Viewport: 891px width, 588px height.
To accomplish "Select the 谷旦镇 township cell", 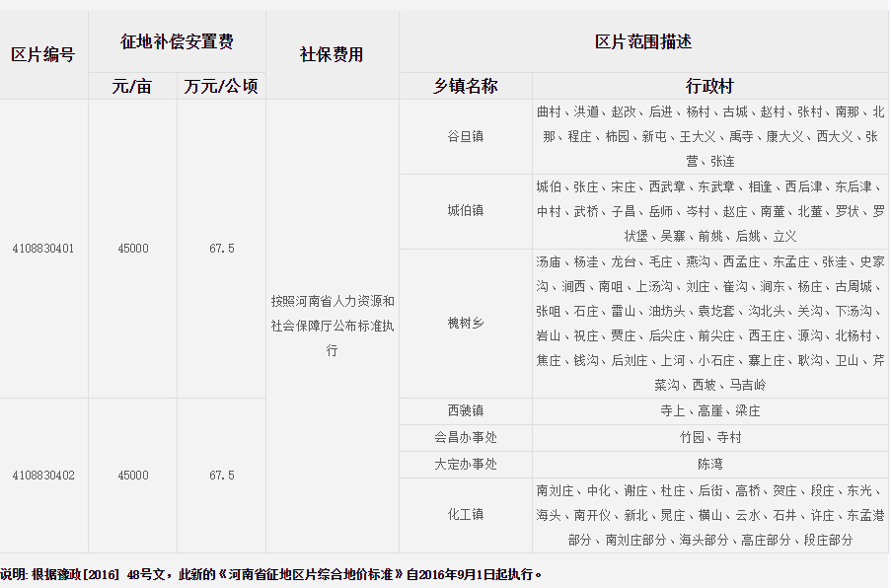I will [x=466, y=136].
